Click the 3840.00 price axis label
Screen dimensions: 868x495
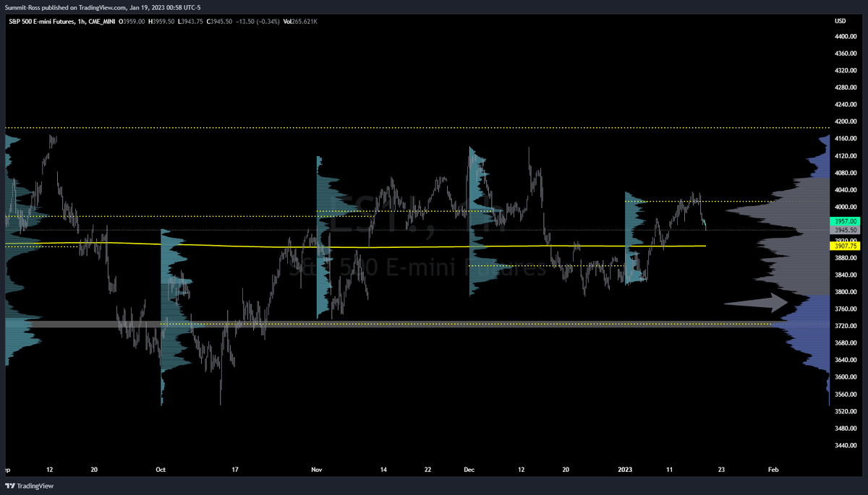pos(845,275)
